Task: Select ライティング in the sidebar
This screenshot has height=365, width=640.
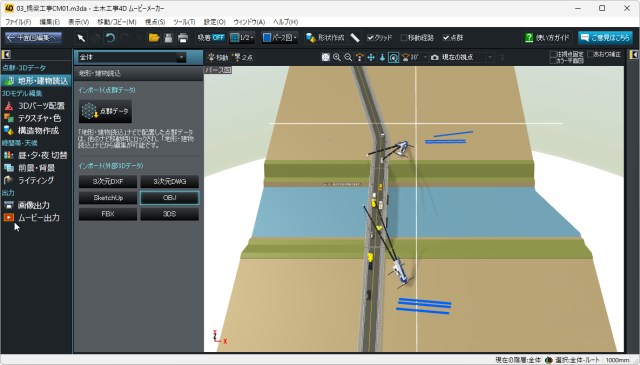Action: point(29,180)
